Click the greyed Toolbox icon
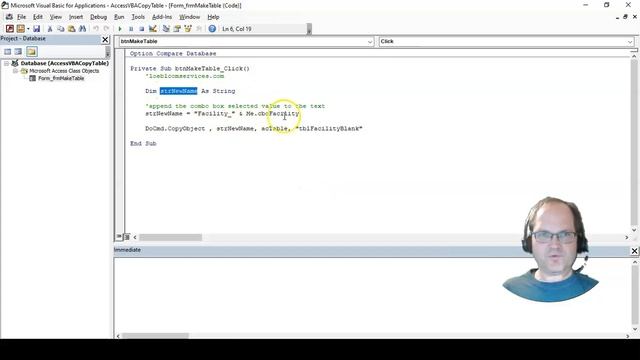640x360 pixels. tap(199, 29)
